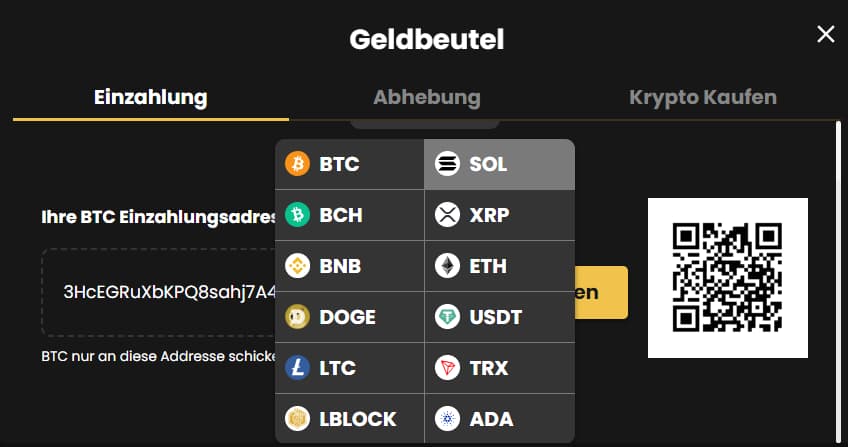848x447 pixels.
Task: Click the yellow BNB coin icon
Action: pyautogui.click(x=297, y=266)
